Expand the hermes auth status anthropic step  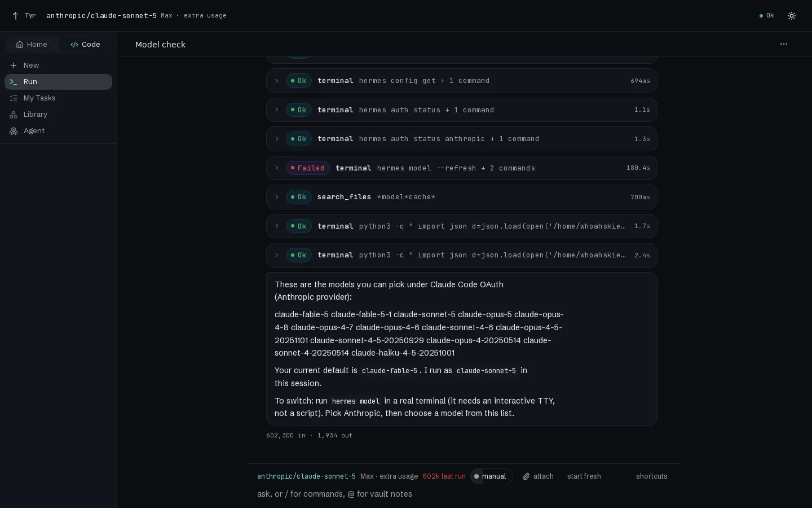[x=461, y=139]
